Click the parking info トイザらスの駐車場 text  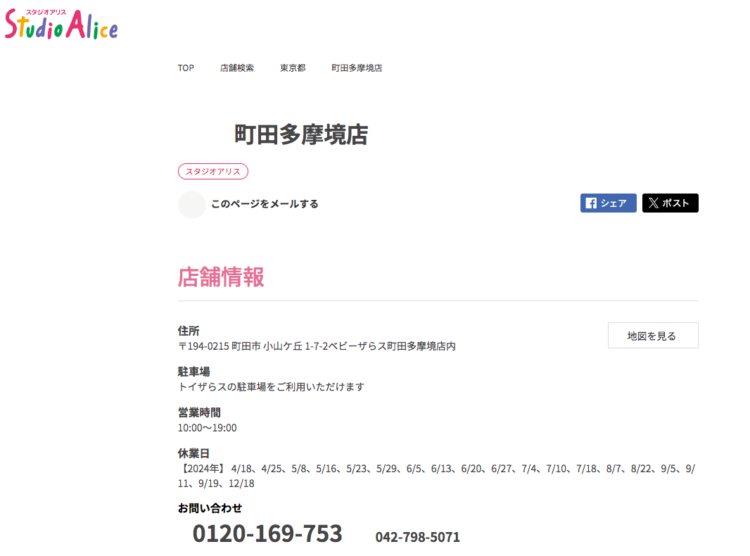point(271,387)
